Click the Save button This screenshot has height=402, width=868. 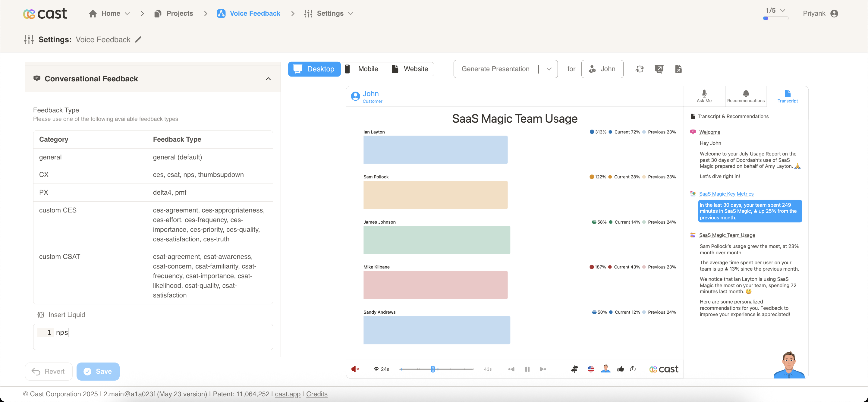click(98, 371)
